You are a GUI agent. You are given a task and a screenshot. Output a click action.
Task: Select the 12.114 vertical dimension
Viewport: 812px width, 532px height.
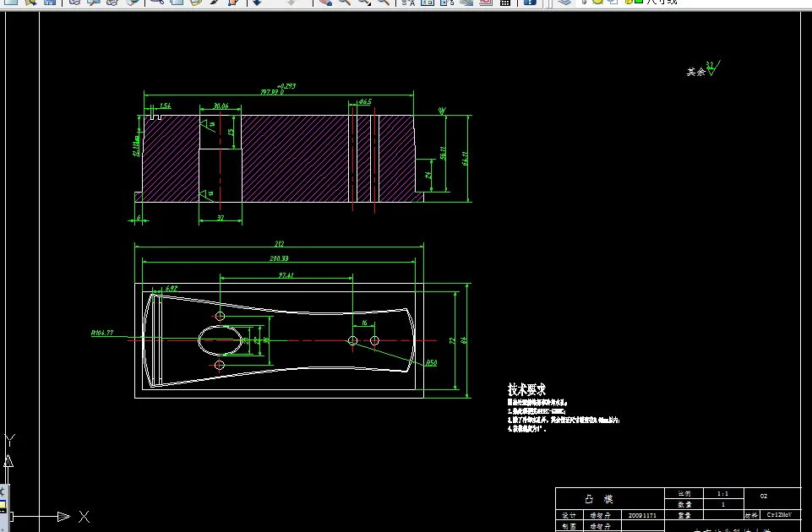pyautogui.click(x=136, y=146)
